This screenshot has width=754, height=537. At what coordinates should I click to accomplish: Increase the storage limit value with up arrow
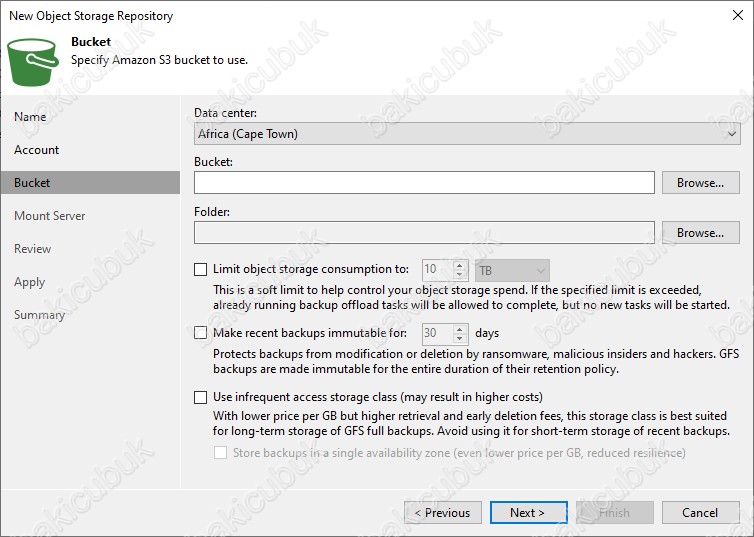pyautogui.click(x=460, y=265)
